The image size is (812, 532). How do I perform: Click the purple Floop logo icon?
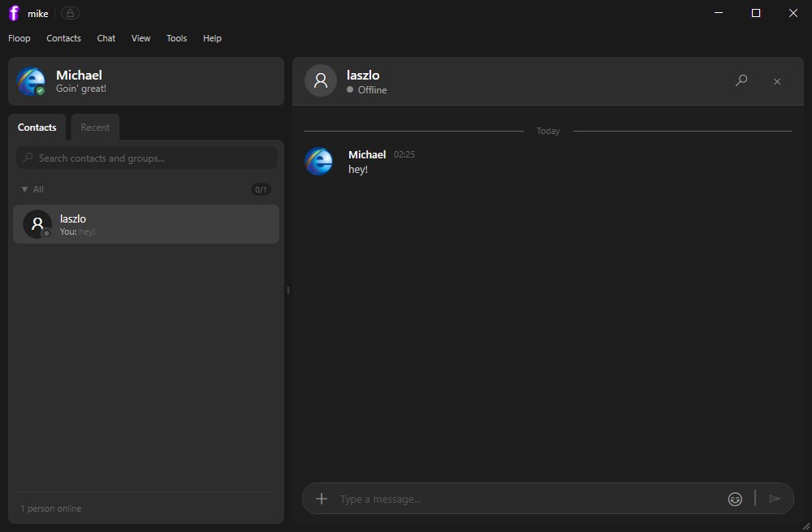(x=14, y=13)
